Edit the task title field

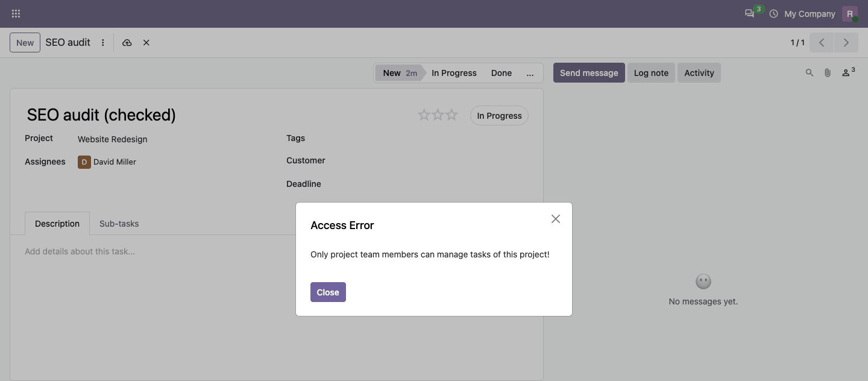pos(217,115)
